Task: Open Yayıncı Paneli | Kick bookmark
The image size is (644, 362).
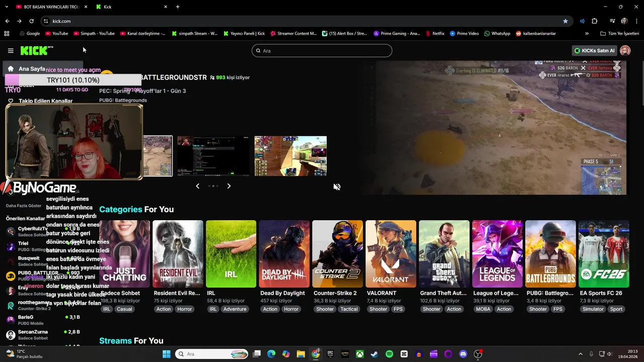Action: [x=244, y=34]
